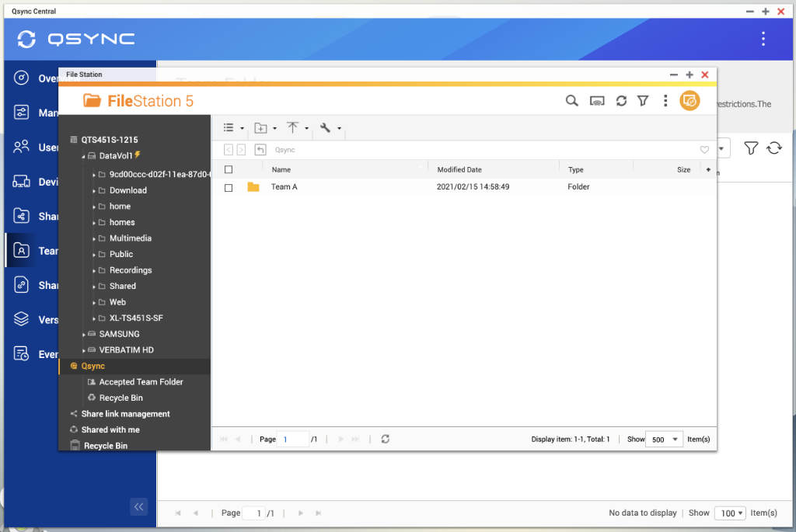Select the Public folder in the tree
Screen dimensions: 796x532
pyautogui.click(x=120, y=254)
